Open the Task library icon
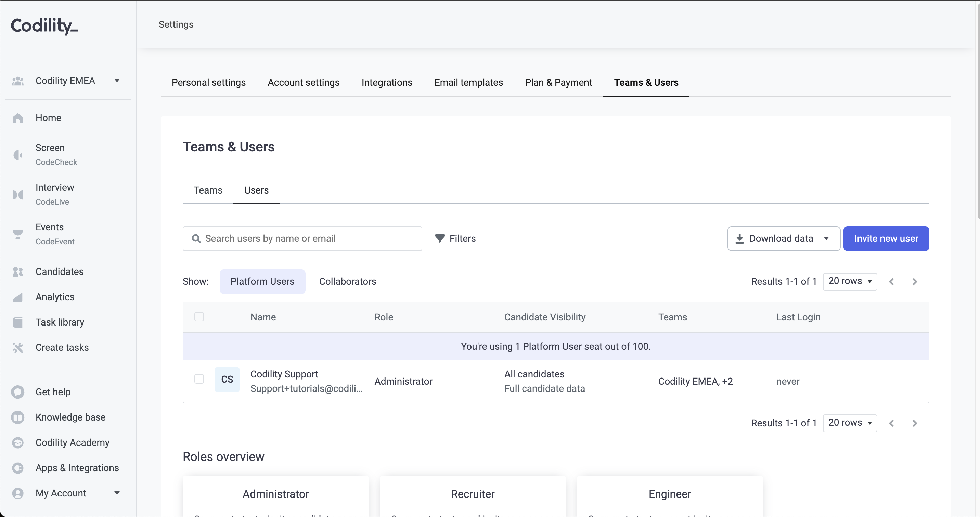Screen dimensions: 980x517 (18, 322)
